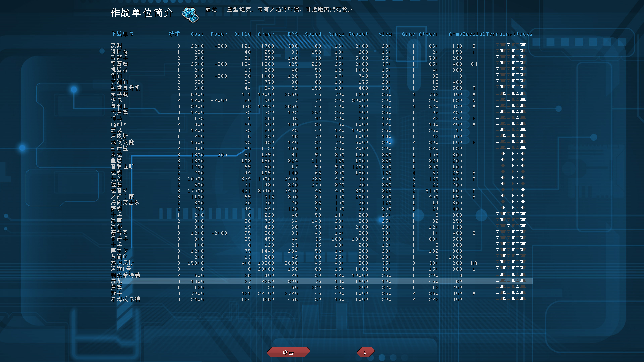The height and width of the screenshot is (362, 644).
Task: Select the 赛普图 unit row
Action: 322,233
